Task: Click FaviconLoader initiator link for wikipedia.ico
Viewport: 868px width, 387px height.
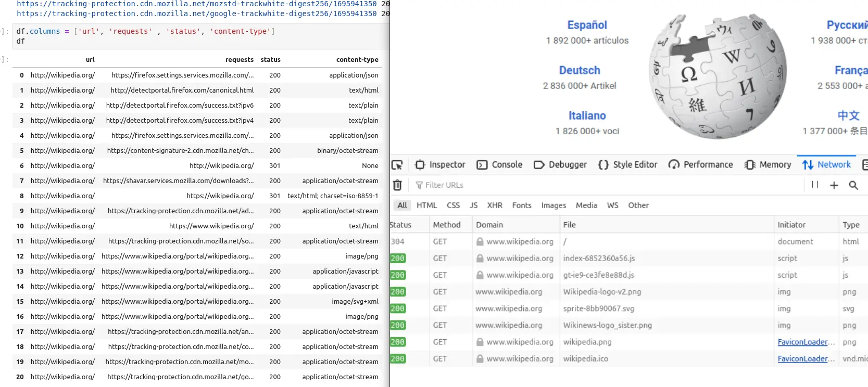Action: pyautogui.click(x=806, y=359)
